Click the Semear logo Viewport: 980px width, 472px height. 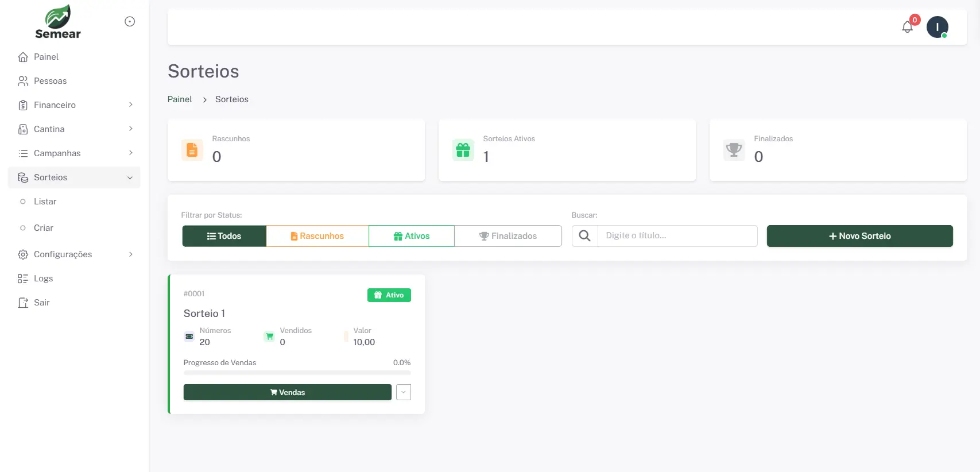pyautogui.click(x=58, y=22)
